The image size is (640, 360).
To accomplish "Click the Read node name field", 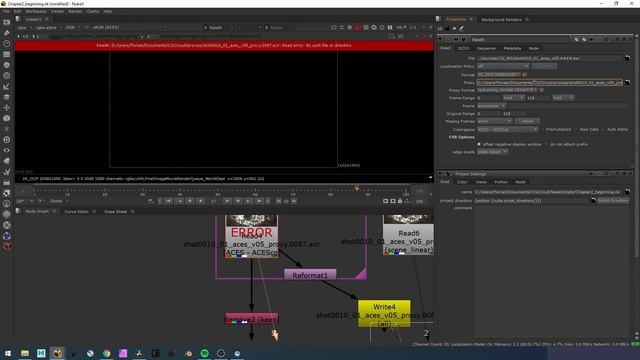I will (x=521, y=40).
